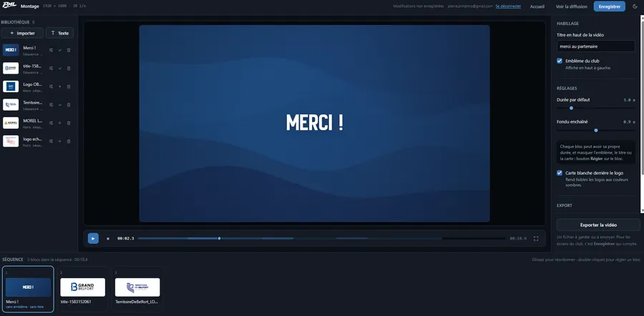Click Modifications non enregistrées status text

pos(418,6)
